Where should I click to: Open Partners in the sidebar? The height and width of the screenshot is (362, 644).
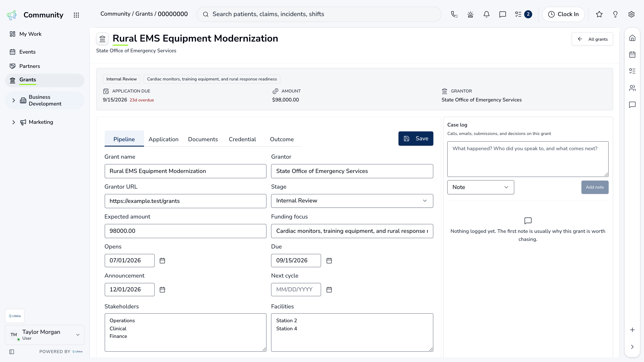[x=45, y=66]
